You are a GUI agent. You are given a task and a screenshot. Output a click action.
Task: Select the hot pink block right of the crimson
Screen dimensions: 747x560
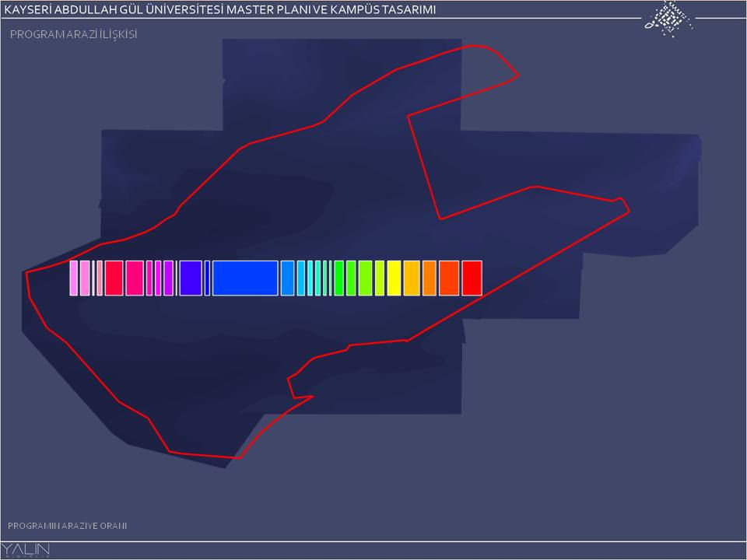[134, 278]
